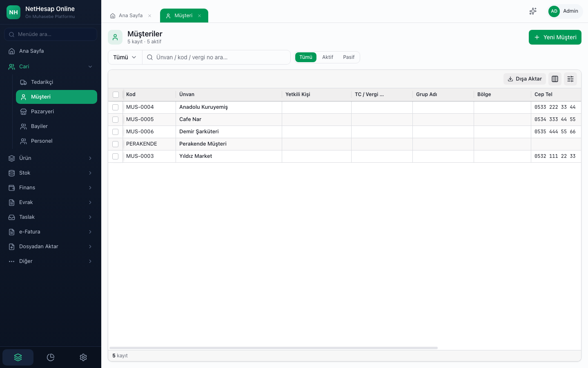
Task: Filter list by Aktif status
Action: [327, 57]
